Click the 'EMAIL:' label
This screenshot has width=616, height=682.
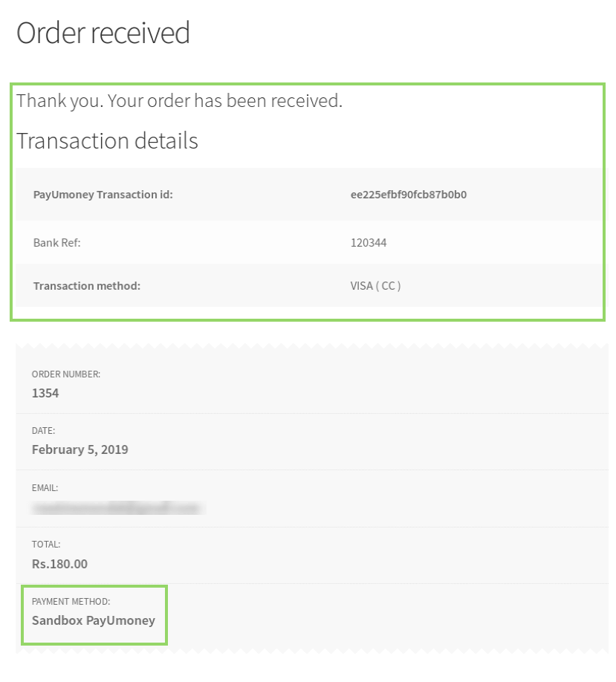point(45,488)
